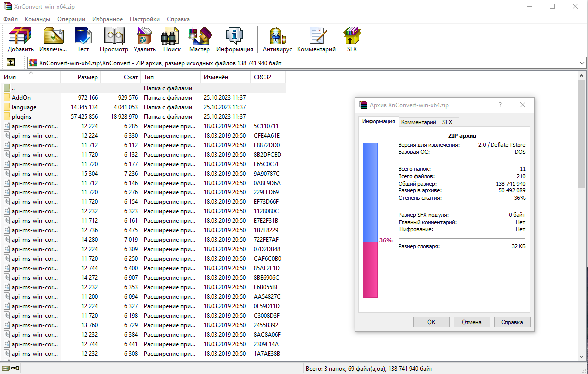This screenshot has width=588, height=374.
Task: Select the AddOn folder icon
Action: (x=7, y=97)
